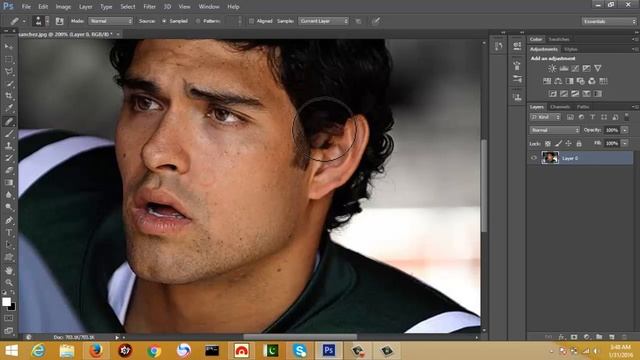
Task: Click the foreground color swatch
Action: click(x=6, y=302)
